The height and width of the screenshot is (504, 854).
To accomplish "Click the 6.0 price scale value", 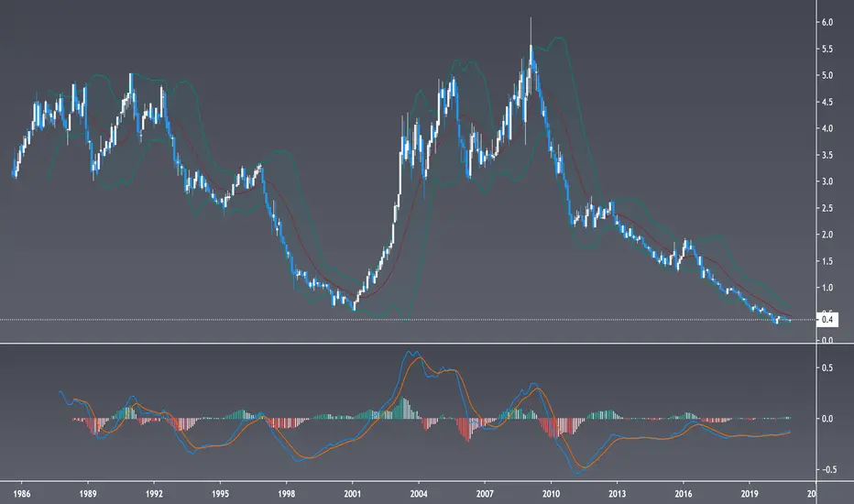I will [827, 22].
